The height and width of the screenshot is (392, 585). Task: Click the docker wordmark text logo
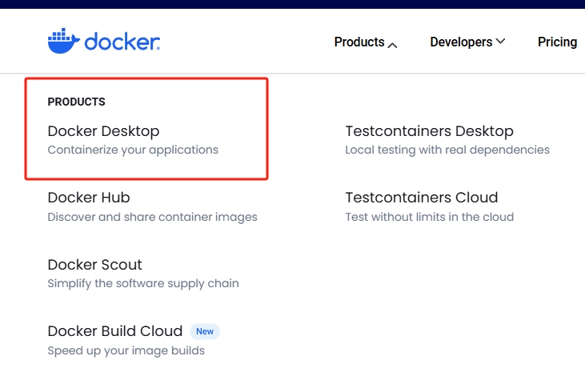(x=122, y=42)
